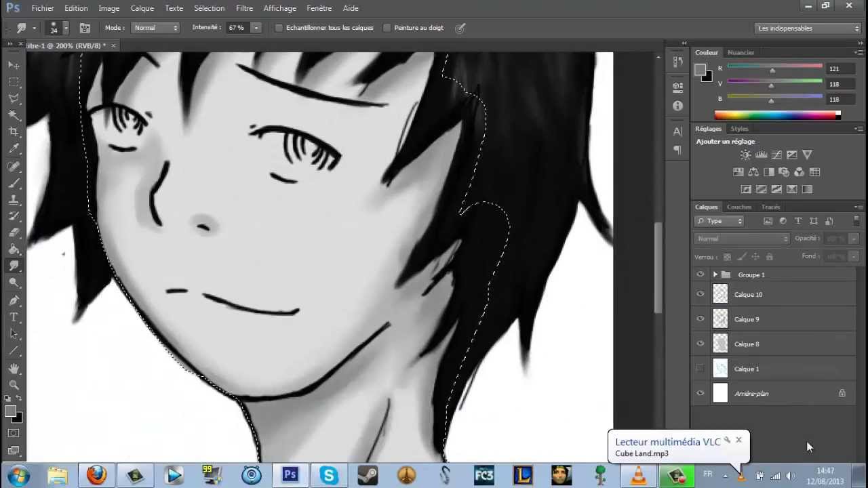Select the Rectangular Marquee tool
868x488 pixels.
point(14,81)
